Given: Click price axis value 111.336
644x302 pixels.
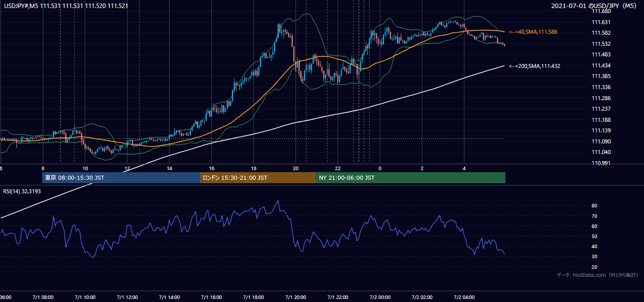Looking at the screenshot, I should coord(602,87).
